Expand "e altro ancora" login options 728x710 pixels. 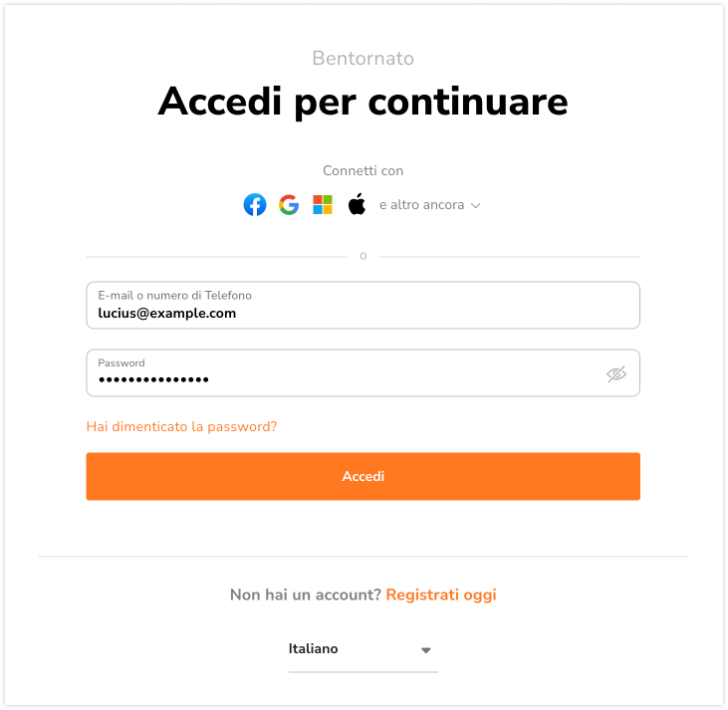(421, 205)
